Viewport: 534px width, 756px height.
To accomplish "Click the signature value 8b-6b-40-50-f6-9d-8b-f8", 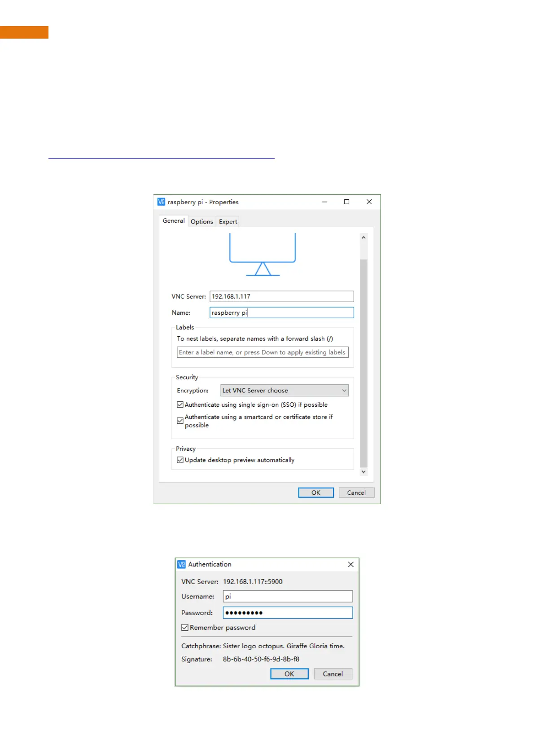I will pyautogui.click(x=261, y=659).
